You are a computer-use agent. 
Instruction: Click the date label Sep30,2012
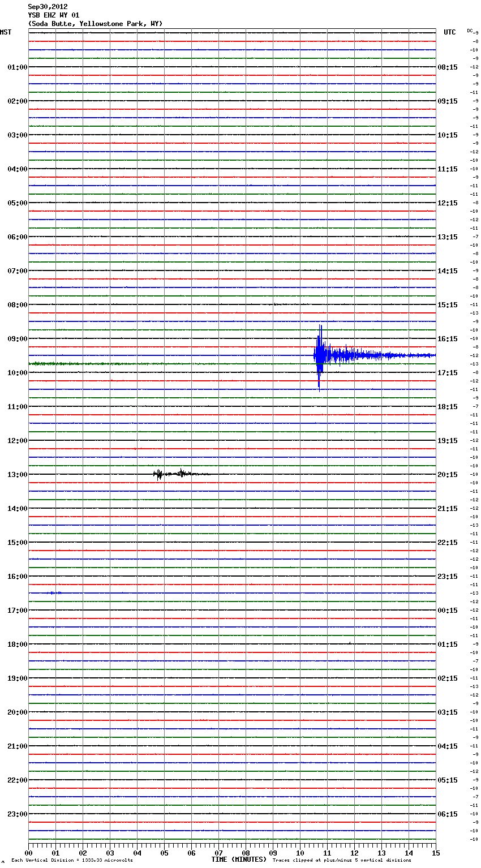click(48, 7)
